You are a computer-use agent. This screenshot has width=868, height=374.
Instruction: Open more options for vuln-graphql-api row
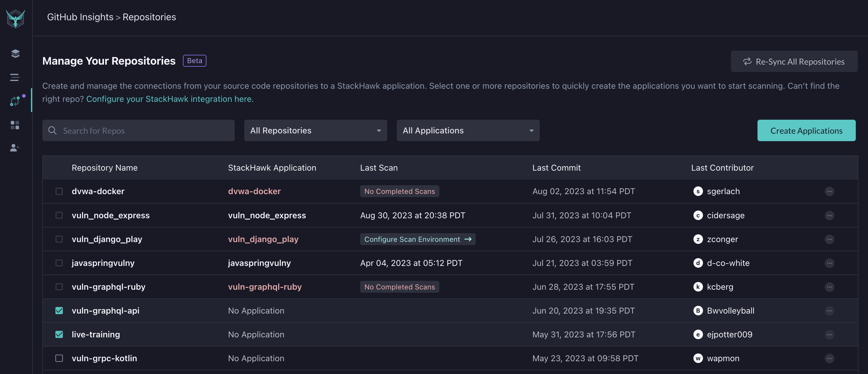point(829,310)
